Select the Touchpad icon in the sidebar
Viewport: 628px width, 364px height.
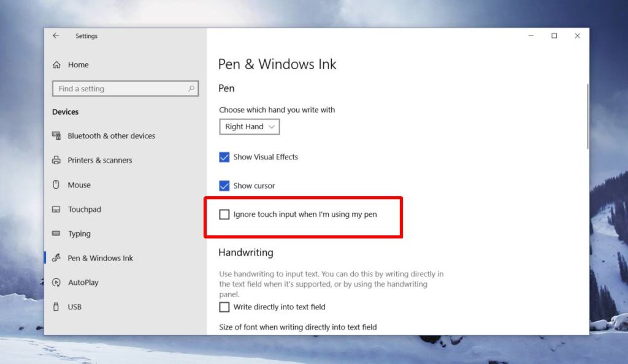pyautogui.click(x=56, y=209)
